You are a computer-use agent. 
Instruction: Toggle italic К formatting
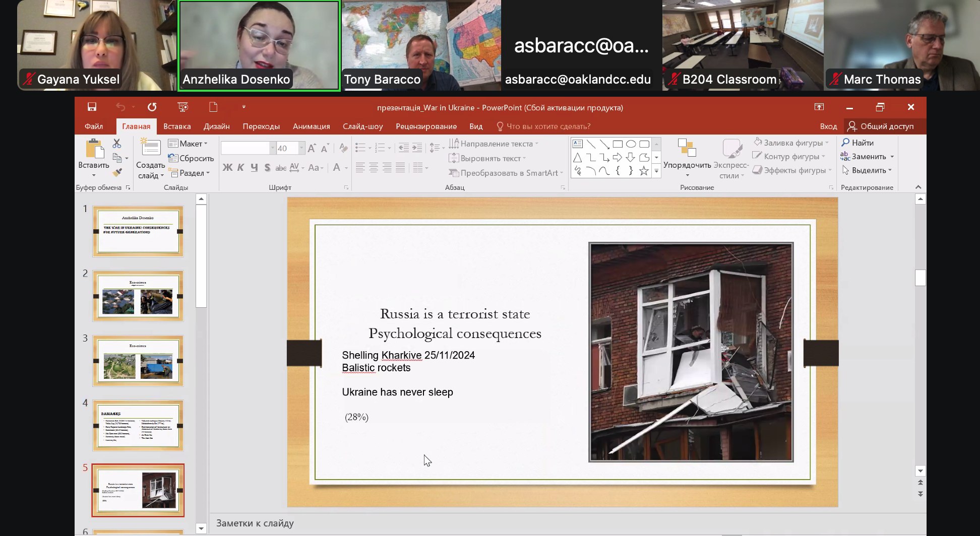click(241, 168)
